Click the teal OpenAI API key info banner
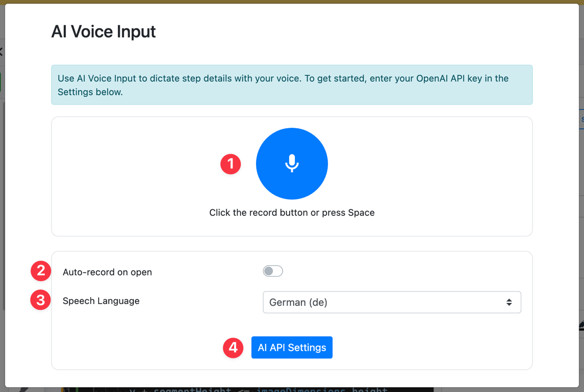This screenshot has width=584, height=392. click(x=292, y=85)
